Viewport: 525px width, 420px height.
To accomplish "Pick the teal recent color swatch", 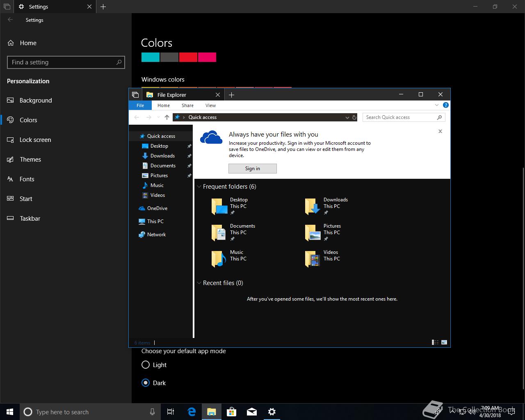I will click(x=151, y=57).
